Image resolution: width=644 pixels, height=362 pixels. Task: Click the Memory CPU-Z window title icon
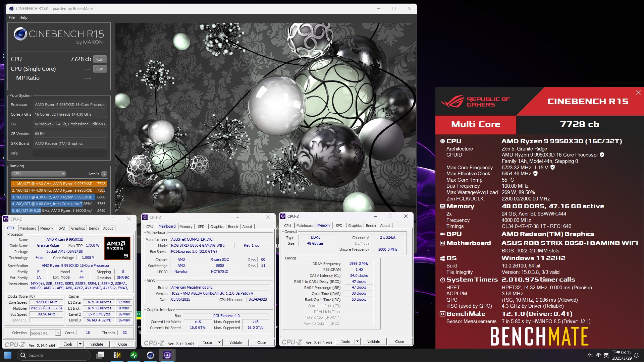[283, 217]
